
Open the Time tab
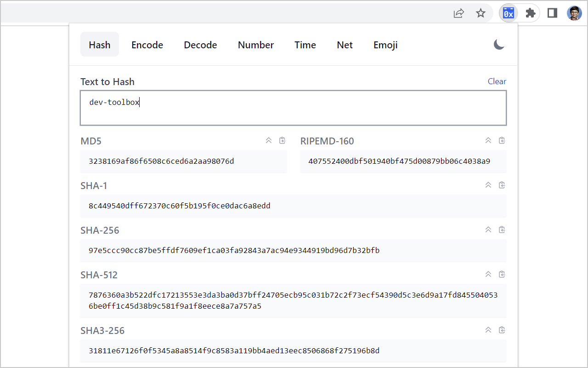[x=305, y=45]
